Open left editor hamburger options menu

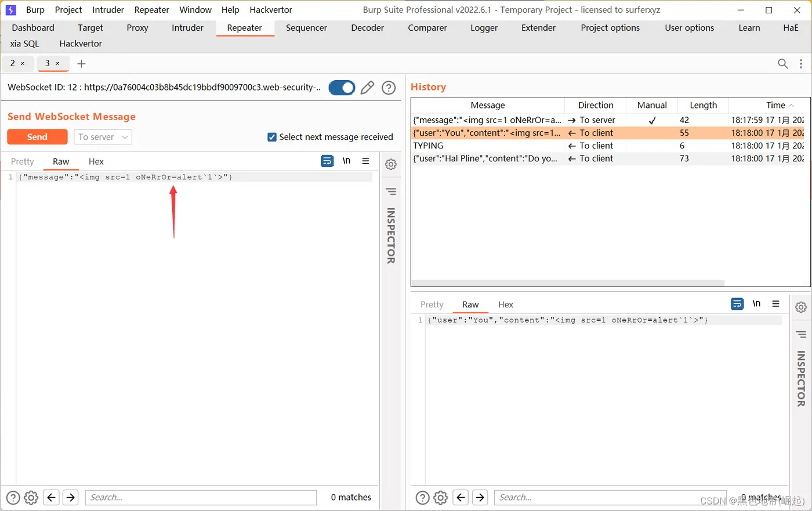[x=365, y=161]
